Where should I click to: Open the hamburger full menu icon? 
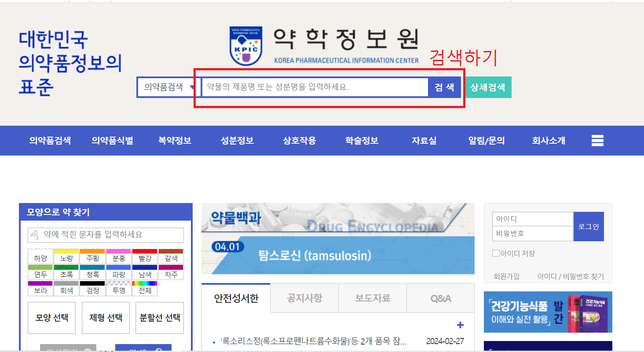(x=597, y=141)
